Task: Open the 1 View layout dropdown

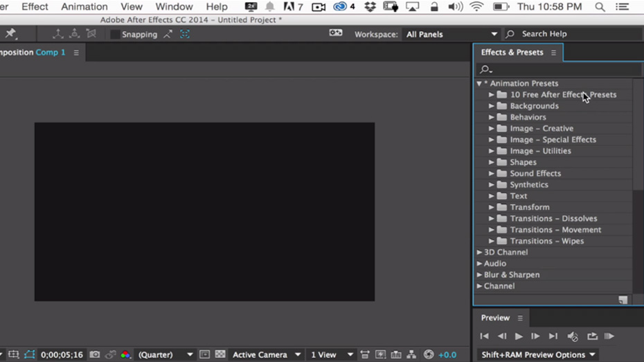Action: click(x=331, y=354)
